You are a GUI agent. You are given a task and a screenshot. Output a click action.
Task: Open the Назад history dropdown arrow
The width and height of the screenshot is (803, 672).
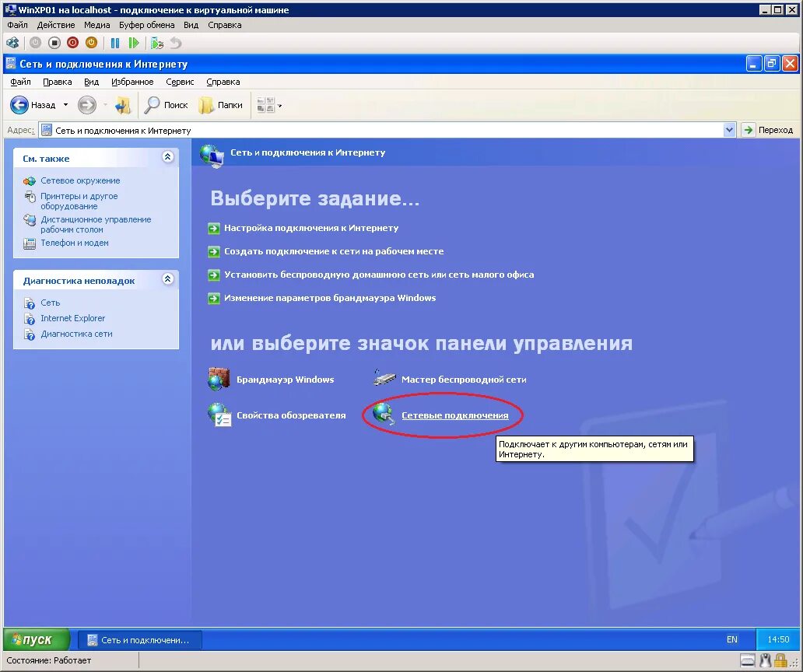pyautogui.click(x=65, y=105)
